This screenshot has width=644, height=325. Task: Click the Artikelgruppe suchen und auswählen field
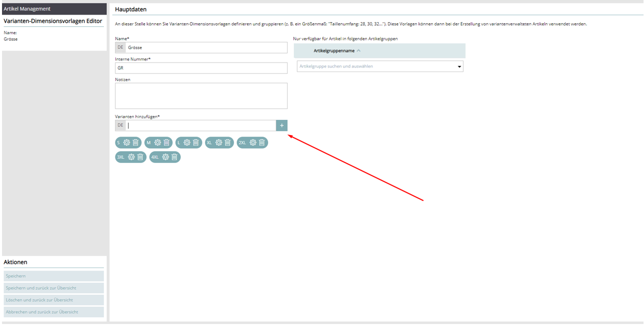click(x=375, y=67)
